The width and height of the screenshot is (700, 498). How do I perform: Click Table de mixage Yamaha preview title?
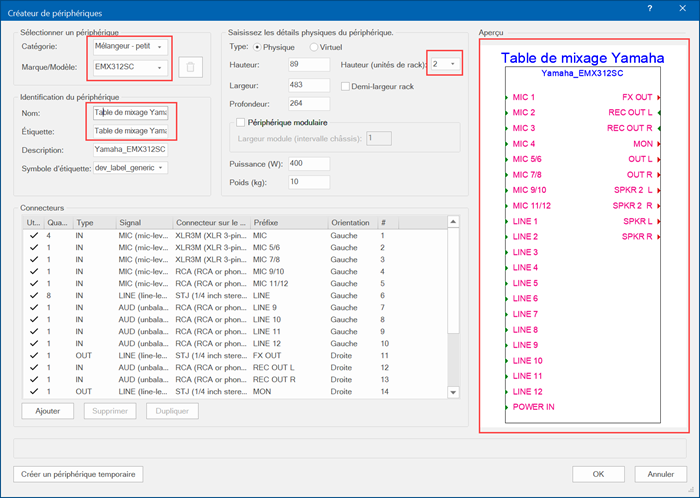[x=583, y=58]
